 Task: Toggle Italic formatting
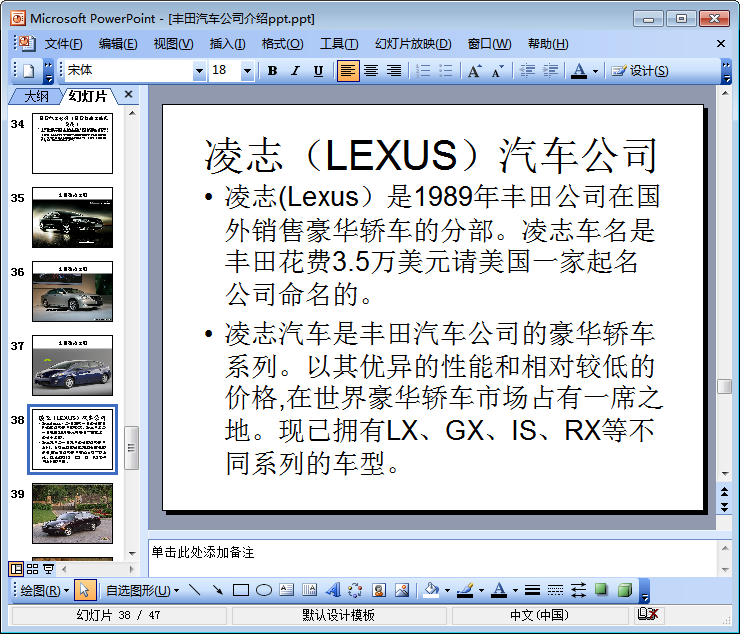coord(295,71)
